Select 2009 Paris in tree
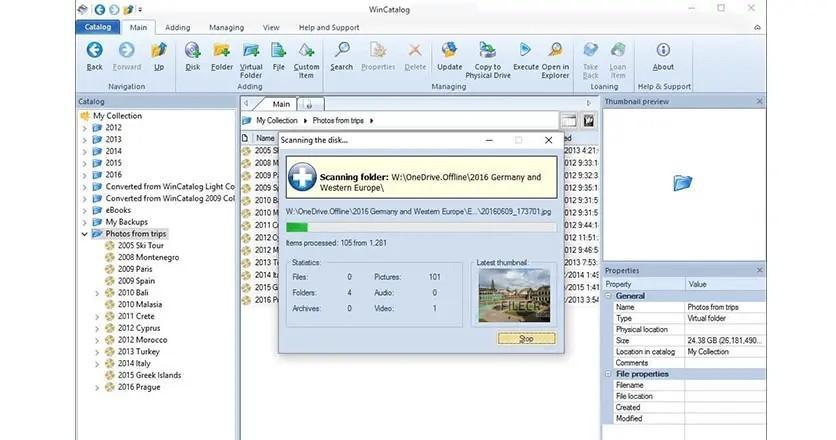Screen dimensions: 836x440 pyautogui.click(x=134, y=269)
